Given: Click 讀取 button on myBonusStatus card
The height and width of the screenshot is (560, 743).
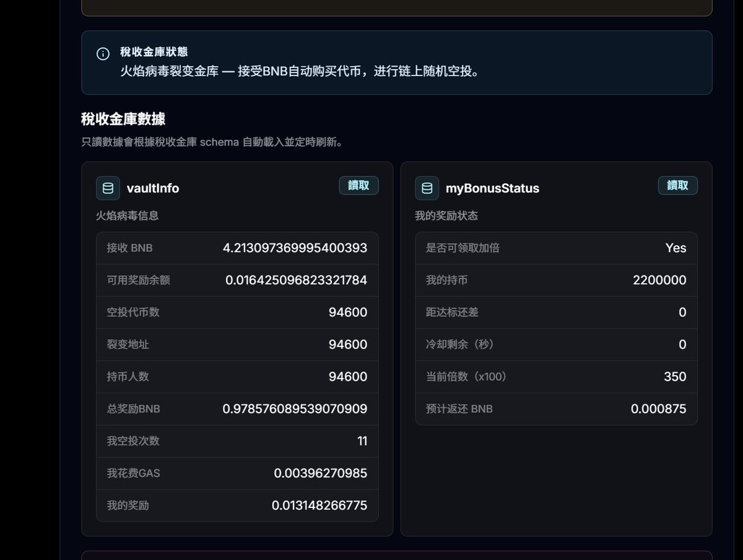Looking at the screenshot, I should (x=677, y=186).
